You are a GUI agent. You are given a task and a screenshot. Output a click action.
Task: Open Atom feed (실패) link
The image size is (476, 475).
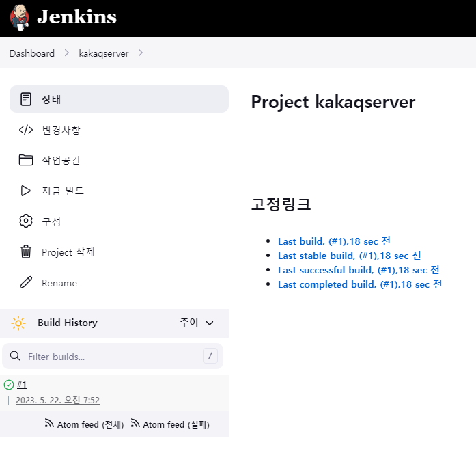point(176,424)
